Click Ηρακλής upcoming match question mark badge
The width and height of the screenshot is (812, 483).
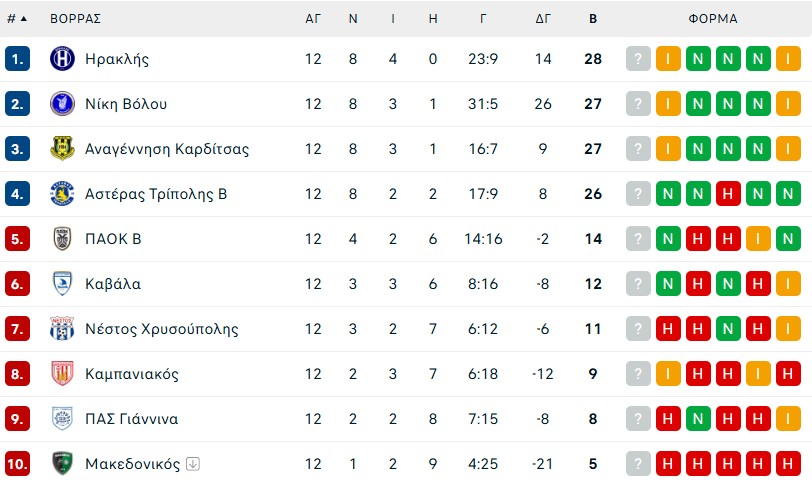(638, 59)
